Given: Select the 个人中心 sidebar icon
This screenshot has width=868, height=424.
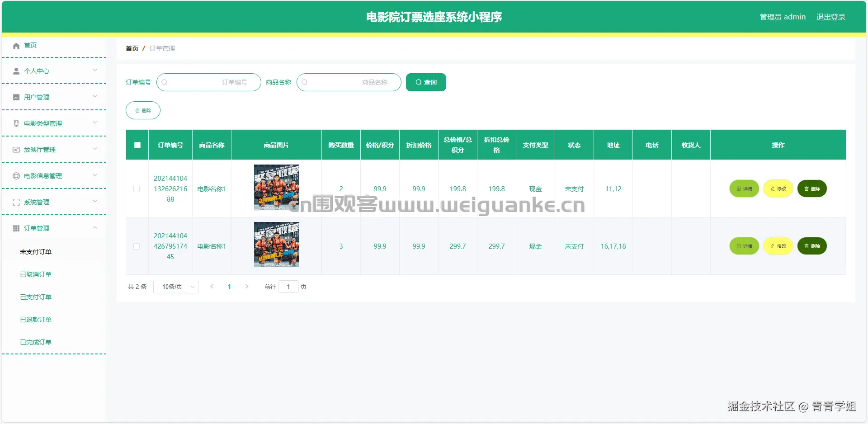Looking at the screenshot, I should (x=16, y=71).
